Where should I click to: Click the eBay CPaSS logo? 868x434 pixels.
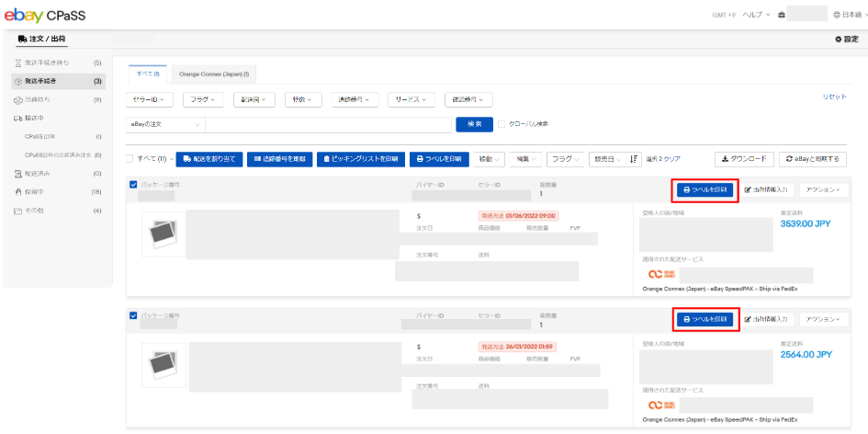[x=55, y=16]
